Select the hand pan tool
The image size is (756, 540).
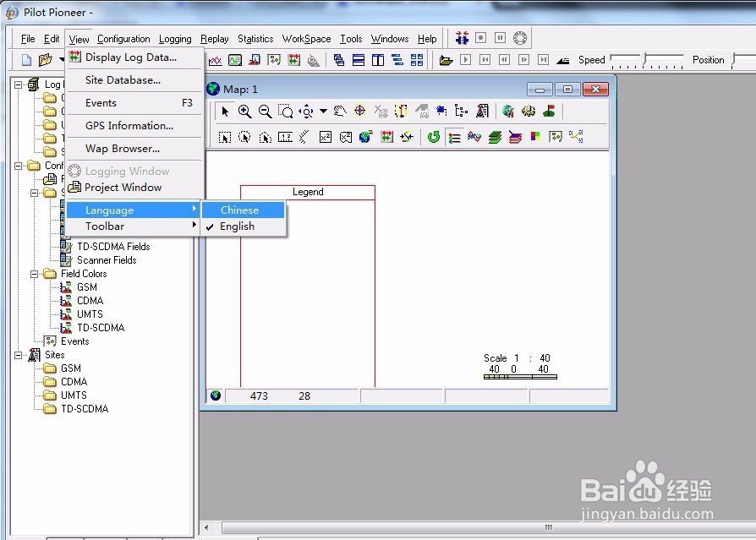[340, 112]
